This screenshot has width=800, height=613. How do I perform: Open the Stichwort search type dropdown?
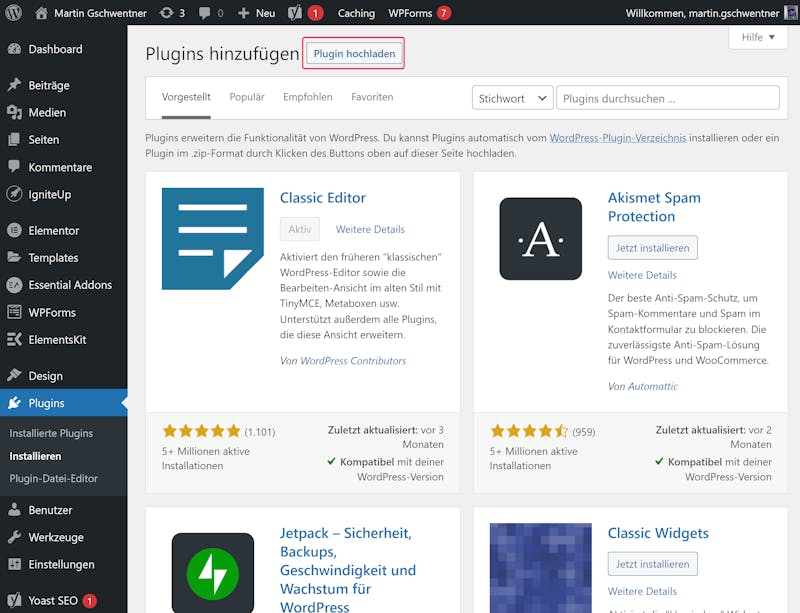(512, 98)
